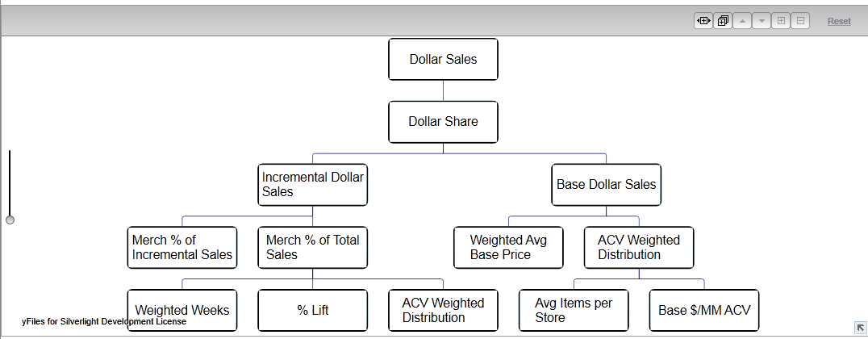Screen dimensions: 868x339
Task: Click the overlapping windows toolbar icon
Action: [x=723, y=21]
